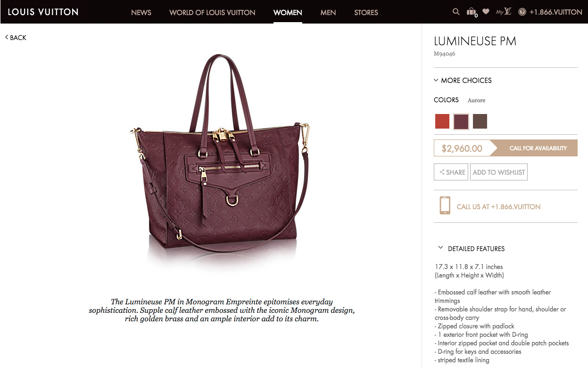Viewport: 588px width, 367px height.
Task: Collapse the More Choices section
Action: pos(463,81)
